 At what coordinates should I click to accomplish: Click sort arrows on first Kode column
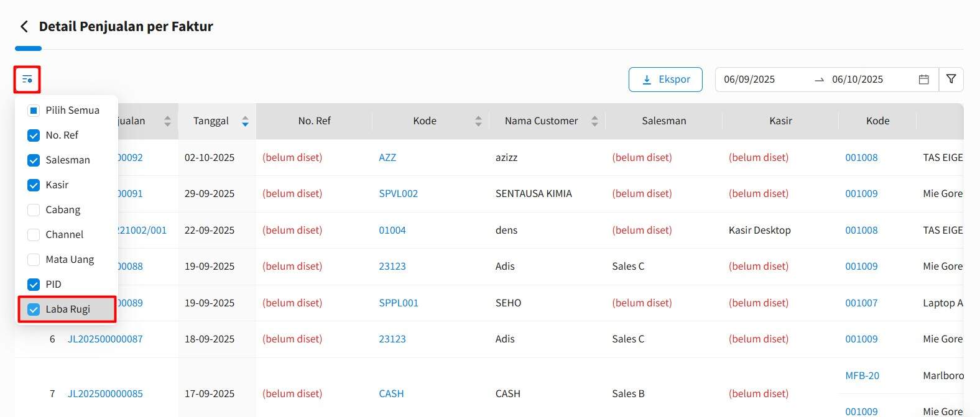pyautogui.click(x=478, y=121)
